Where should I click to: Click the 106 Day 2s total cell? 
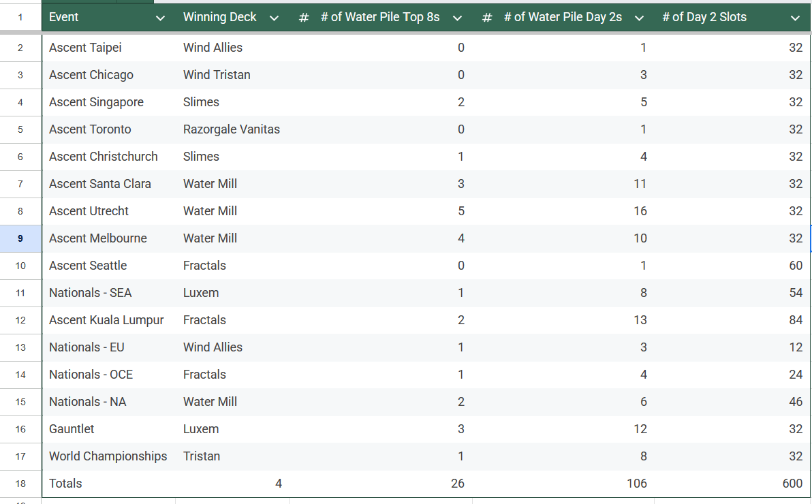[563, 484]
